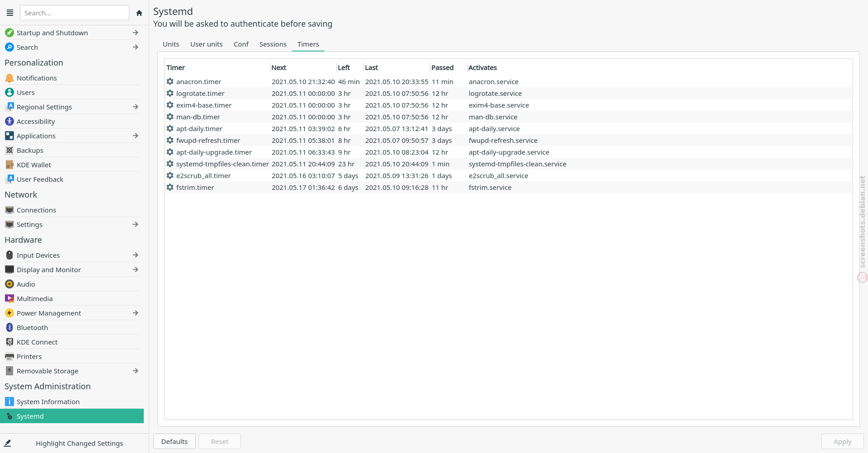
Task: Expand Input Devices arrow
Action: click(x=136, y=255)
